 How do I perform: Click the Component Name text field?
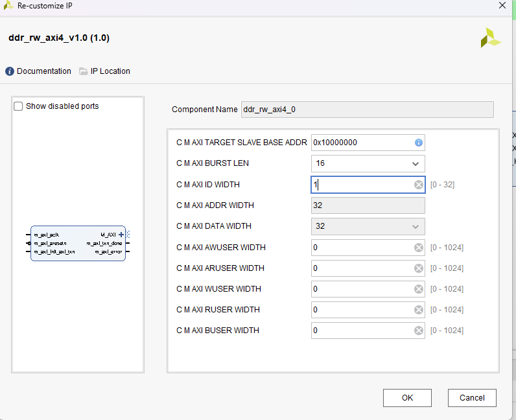pos(367,110)
